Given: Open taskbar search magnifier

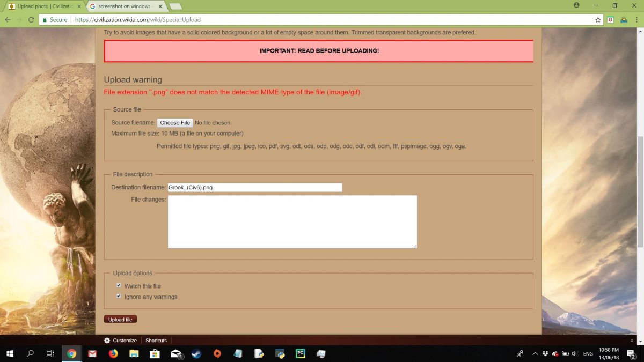Looking at the screenshot, I should click(31, 353).
